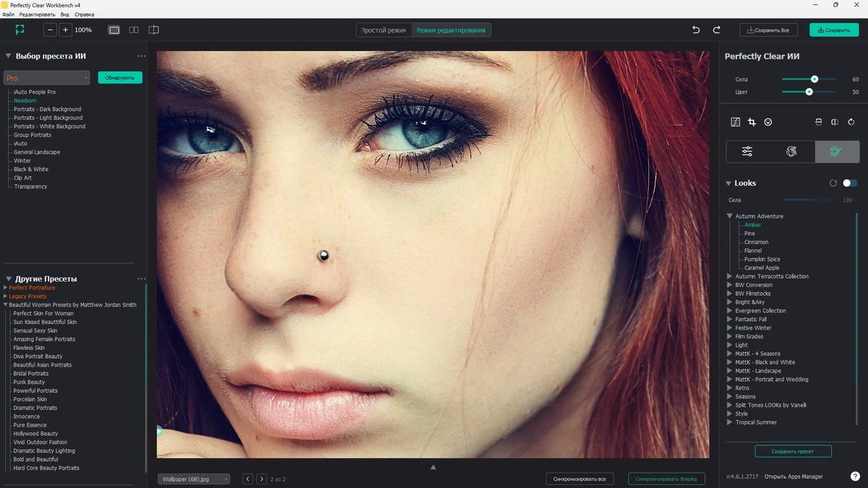
Task: Zoom in with the plus button
Action: tap(65, 30)
